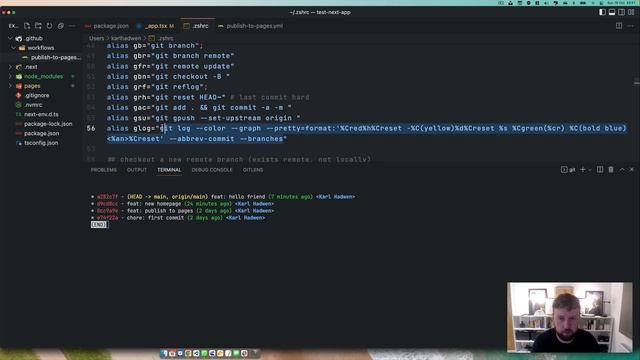Open Explorer more actions ellipsis
The image size is (640, 360).
(x=72, y=26)
